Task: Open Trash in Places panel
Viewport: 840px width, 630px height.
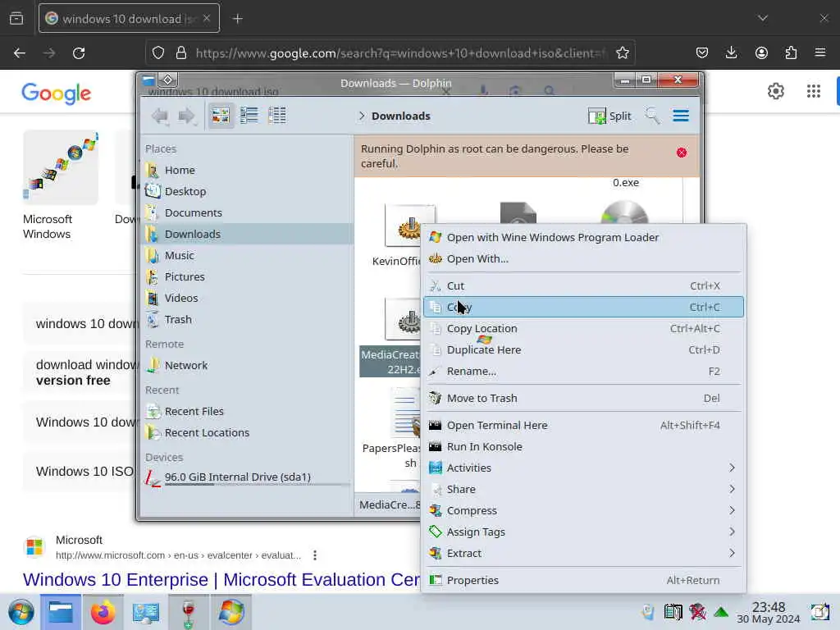Action: (246, 319)
